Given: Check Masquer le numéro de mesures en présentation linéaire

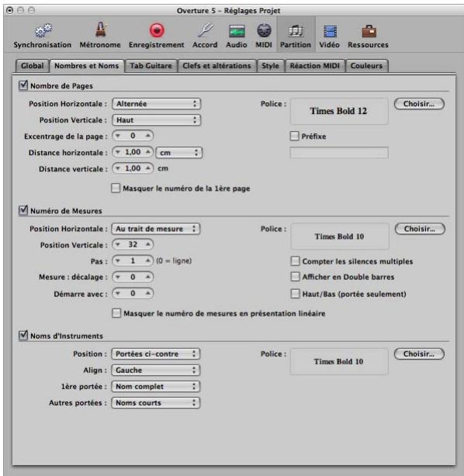Looking at the screenshot, I should click(x=116, y=313).
